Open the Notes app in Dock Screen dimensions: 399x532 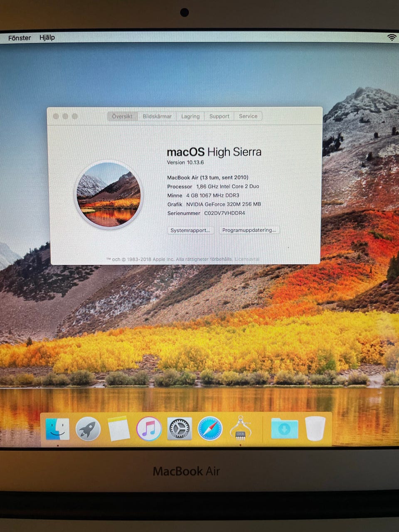point(119,429)
